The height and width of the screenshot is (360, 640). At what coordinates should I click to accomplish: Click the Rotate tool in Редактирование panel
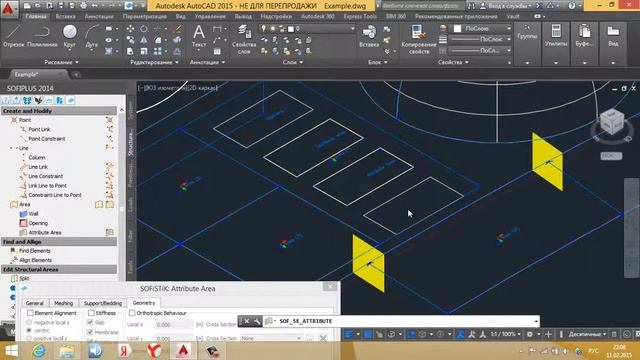coord(144,29)
